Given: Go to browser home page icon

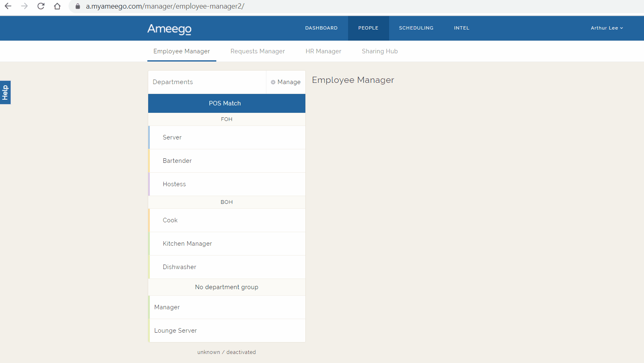Looking at the screenshot, I should 57,6.
